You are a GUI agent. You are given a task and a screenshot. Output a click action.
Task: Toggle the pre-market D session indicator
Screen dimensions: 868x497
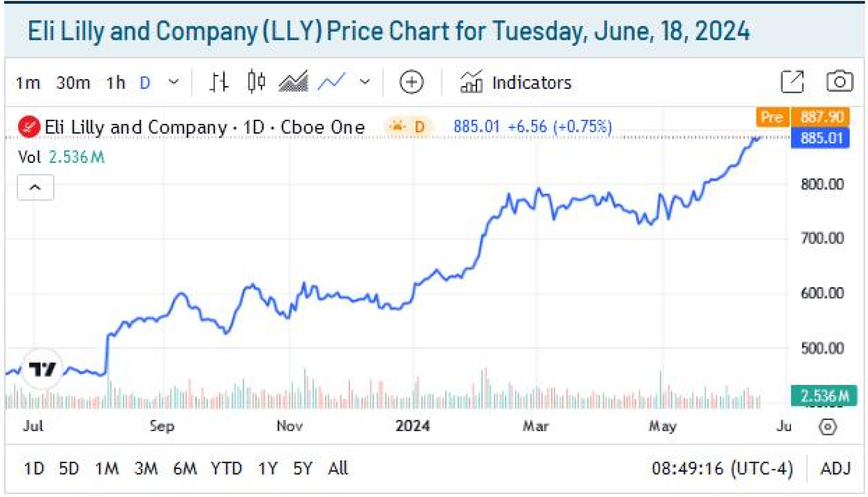pyautogui.click(x=408, y=127)
